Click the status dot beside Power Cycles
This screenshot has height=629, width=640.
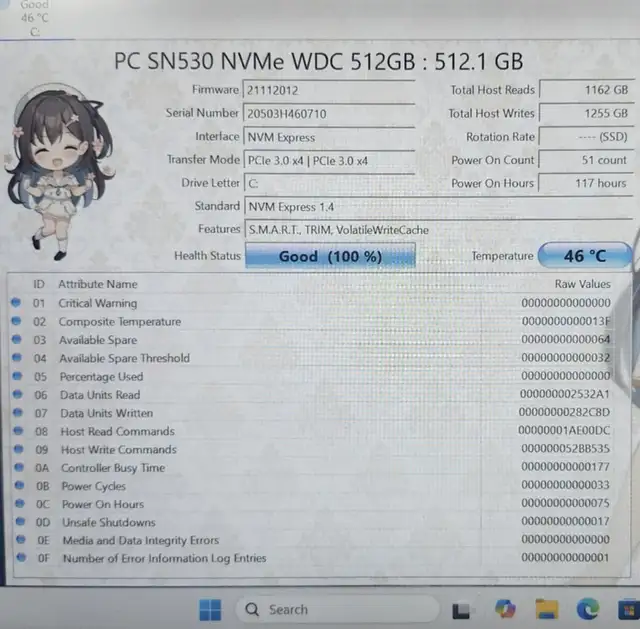tap(20, 485)
